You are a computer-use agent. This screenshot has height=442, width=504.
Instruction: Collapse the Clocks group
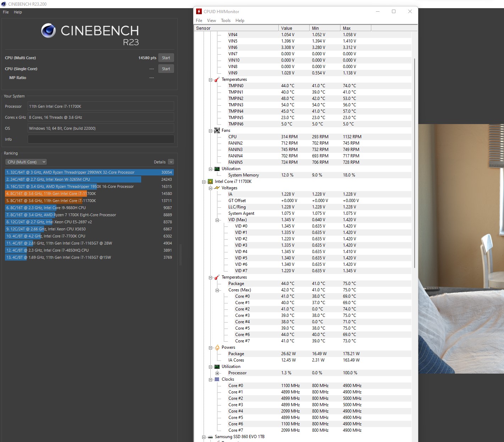[x=210, y=380]
